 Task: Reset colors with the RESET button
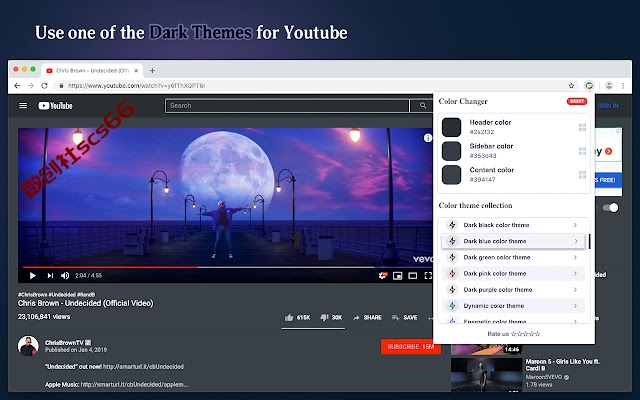(x=577, y=101)
